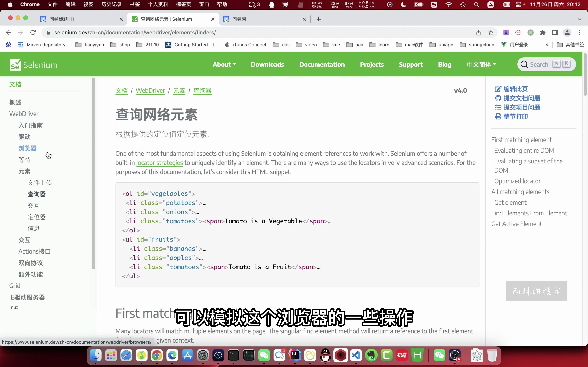Screen dimensions: 588x367
Task: Click the 编辑此页 edit page link
Action: [515, 89]
